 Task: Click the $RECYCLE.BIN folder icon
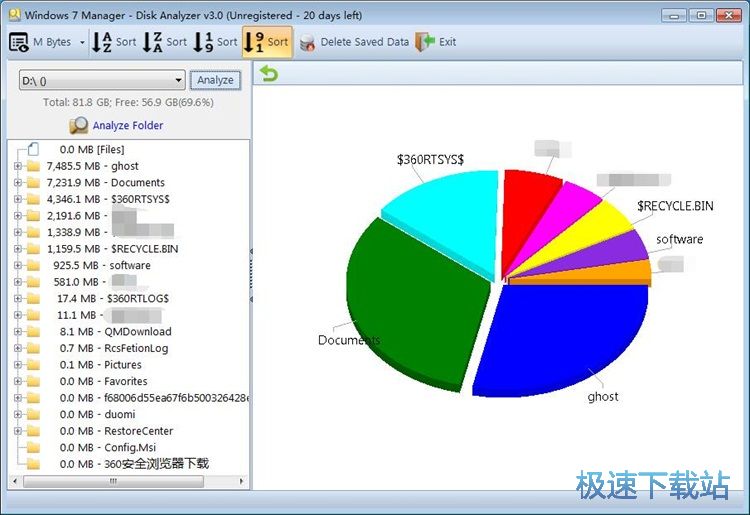click(x=33, y=249)
